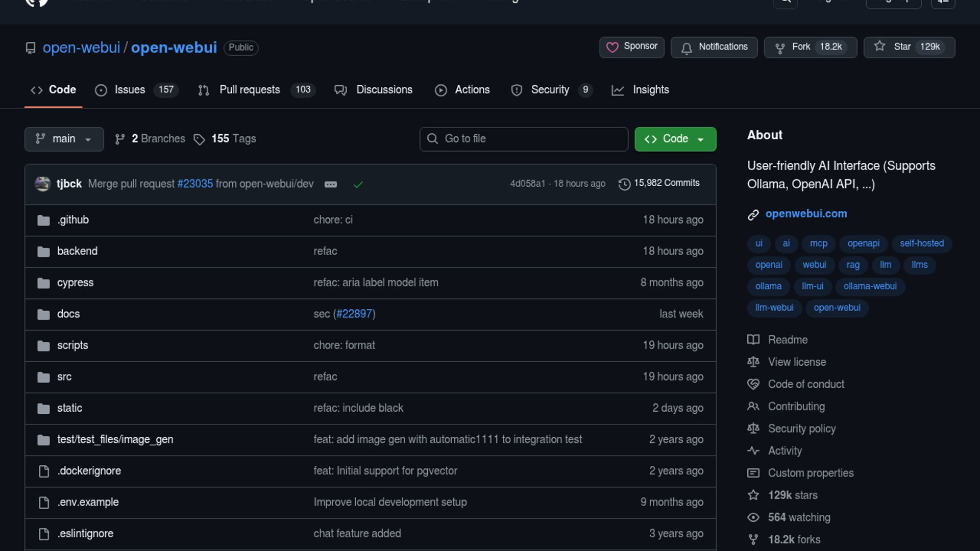The image size is (980, 551).
Task: Open the #23035 pull request link
Action: (x=195, y=184)
